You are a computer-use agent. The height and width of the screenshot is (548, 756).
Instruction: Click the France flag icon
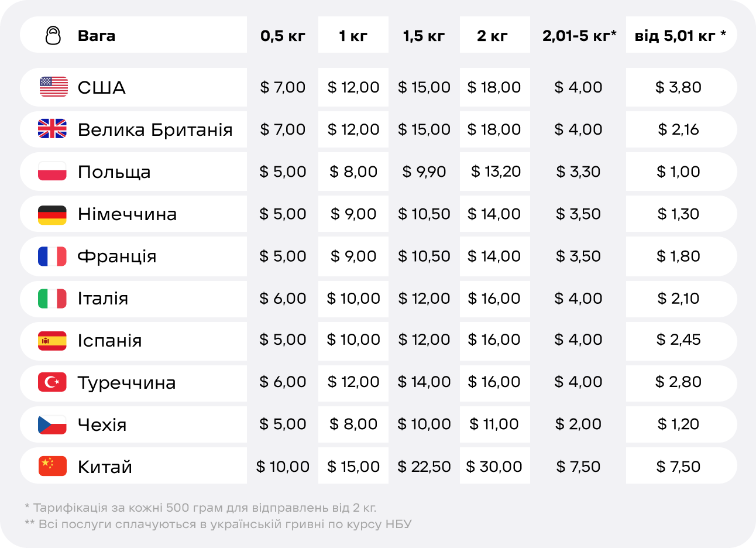[53, 256]
